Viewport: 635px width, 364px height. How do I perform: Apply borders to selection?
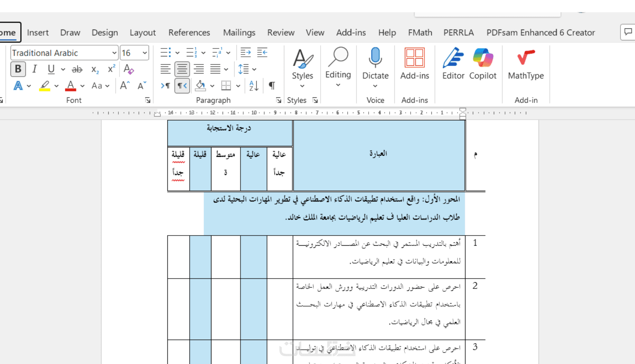tap(226, 86)
